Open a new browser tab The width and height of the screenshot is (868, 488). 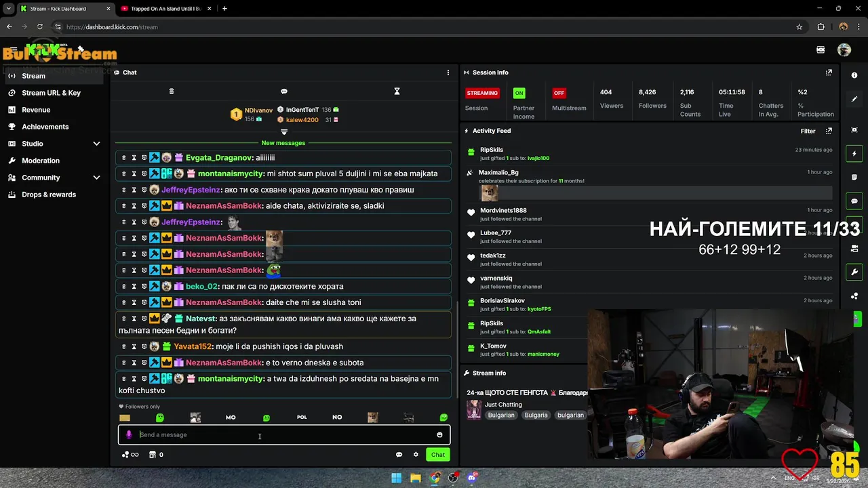point(224,9)
